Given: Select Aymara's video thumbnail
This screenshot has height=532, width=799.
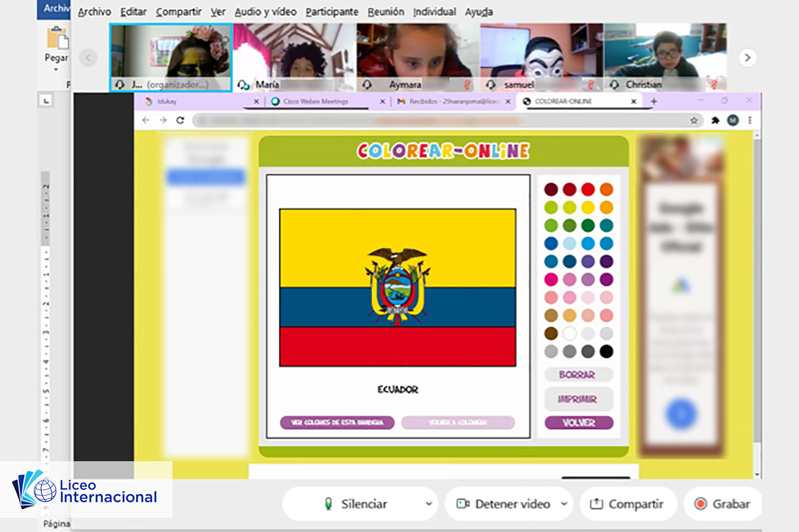Looking at the screenshot, I should 418,58.
